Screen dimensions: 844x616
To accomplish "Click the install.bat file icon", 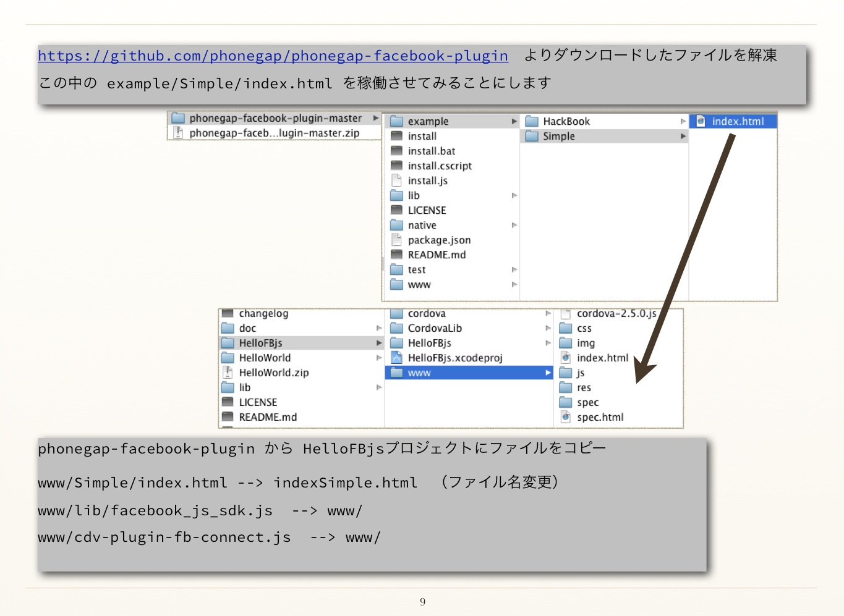I will [x=397, y=151].
